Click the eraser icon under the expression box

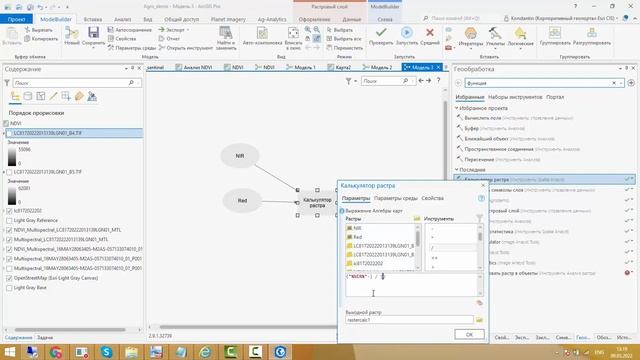click(479, 302)
